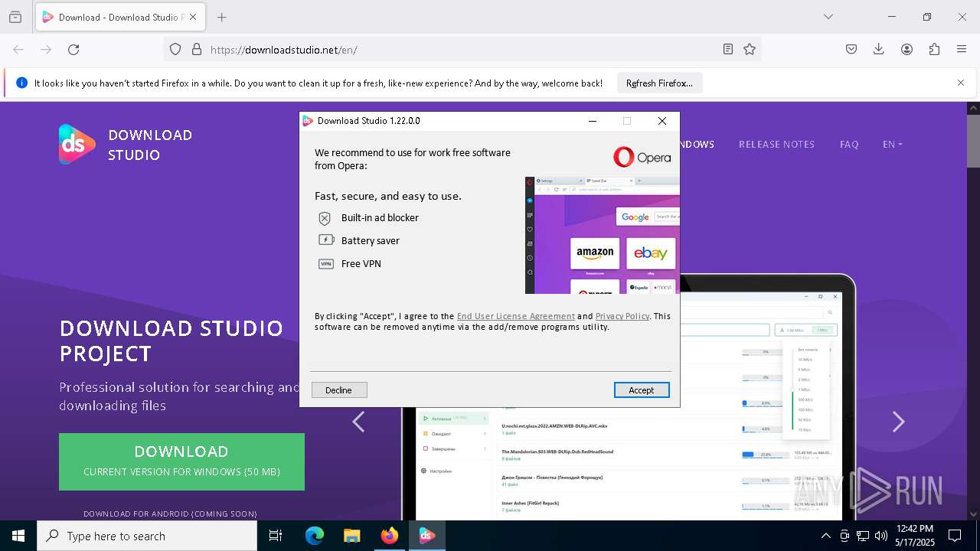Click the Firefox reload page button

[73, 49]
